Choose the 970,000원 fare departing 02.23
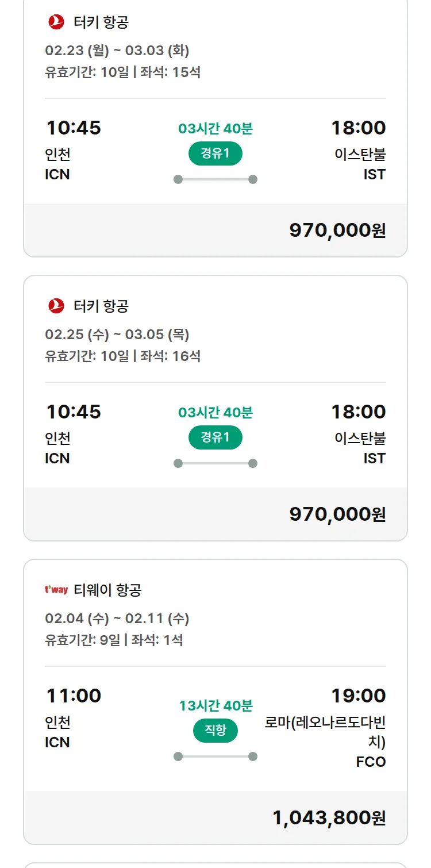Screen dimensions: 431x868 pos(337,230)
